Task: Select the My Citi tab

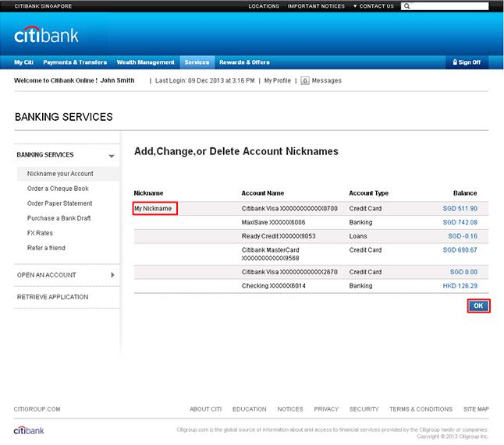Action: 23,62
